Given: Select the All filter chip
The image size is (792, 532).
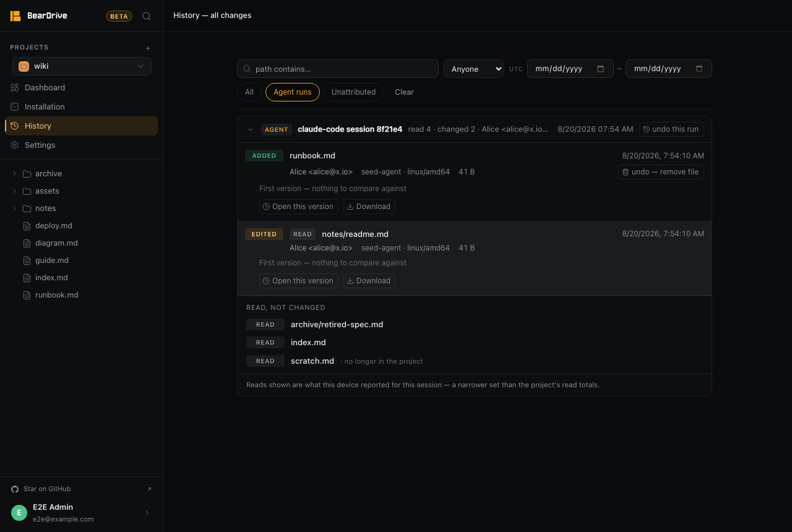Looking at the screenshot, I should click(249, 92).
